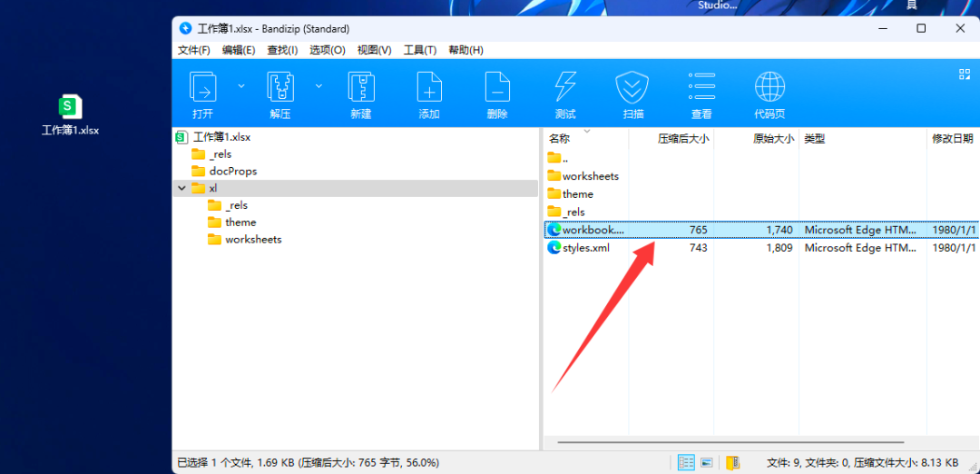Open the 帮助(H) menu
The image size is (980, 474).
466,50
